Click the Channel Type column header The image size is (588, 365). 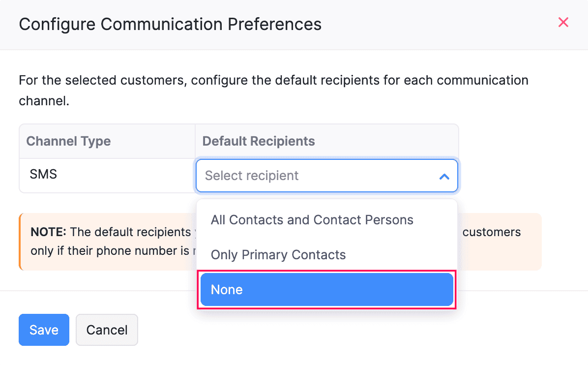pyautogui.click(x=68, y=141)
